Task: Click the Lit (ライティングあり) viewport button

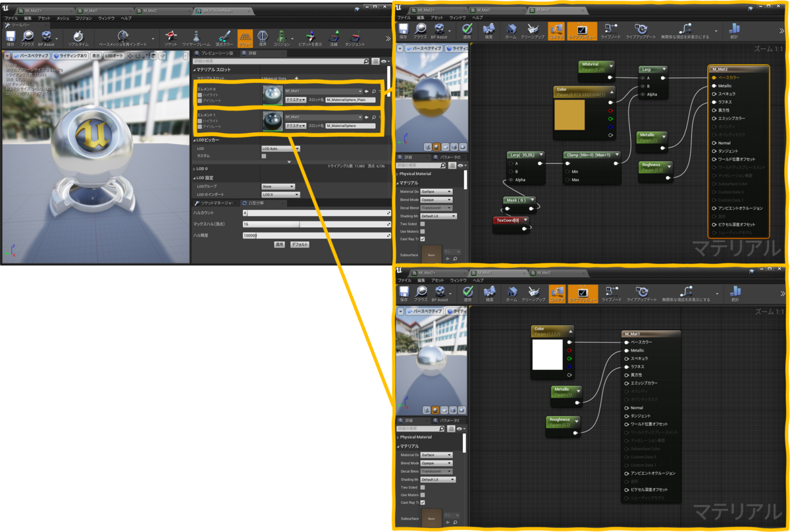Action: (x=70, y=56)
